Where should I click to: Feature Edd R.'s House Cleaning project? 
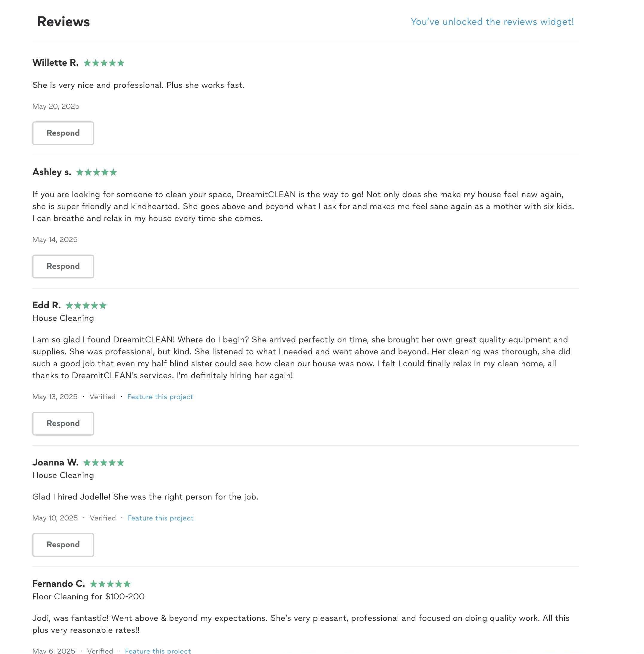coord(160,397)
